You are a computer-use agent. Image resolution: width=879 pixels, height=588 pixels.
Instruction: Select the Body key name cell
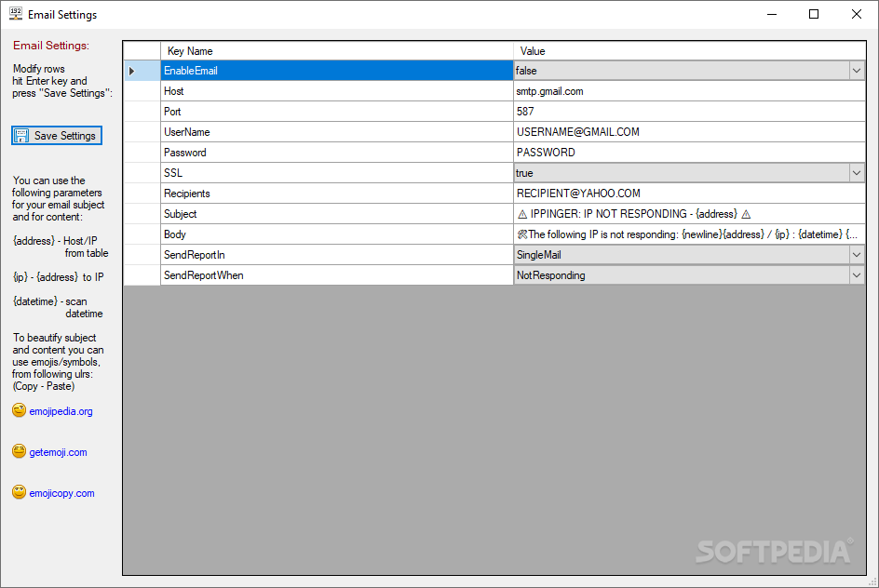[337, 234]
